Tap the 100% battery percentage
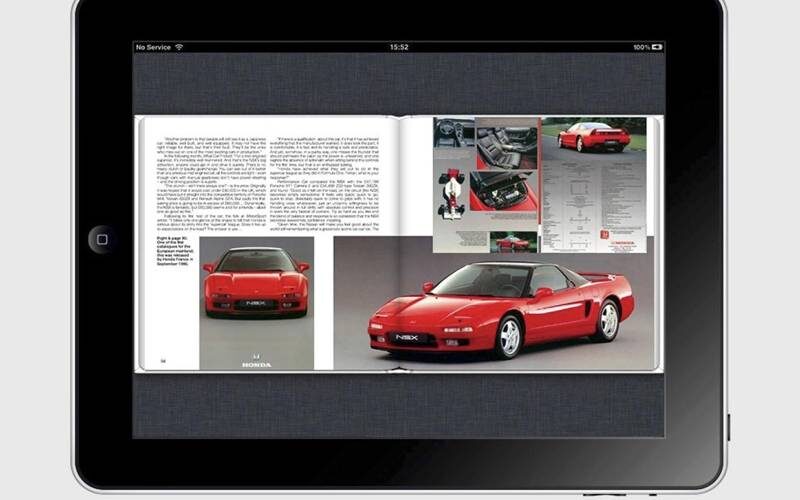The image size is (800, 500). tap(641, 47)
